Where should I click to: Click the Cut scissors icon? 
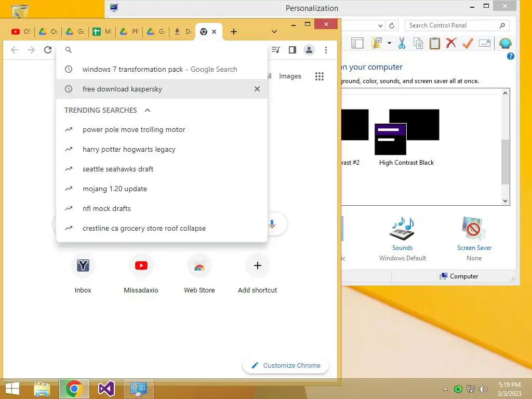(402, 43)
